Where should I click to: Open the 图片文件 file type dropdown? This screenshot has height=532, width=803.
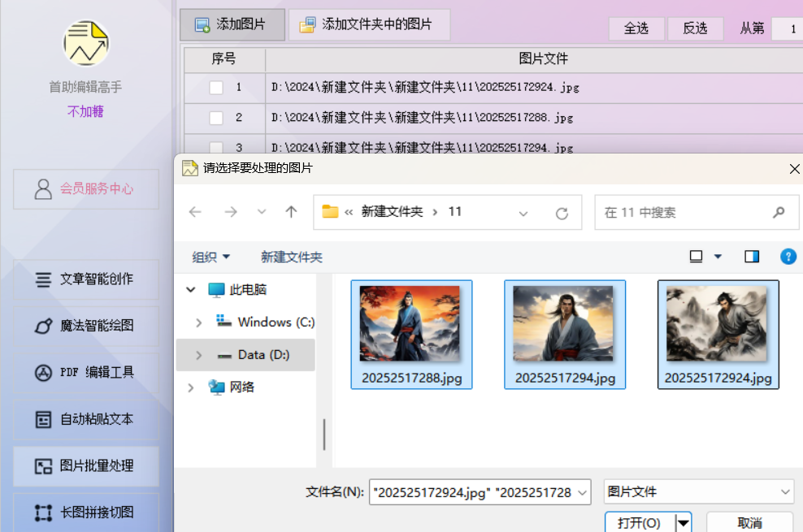[x=699, y=492]
